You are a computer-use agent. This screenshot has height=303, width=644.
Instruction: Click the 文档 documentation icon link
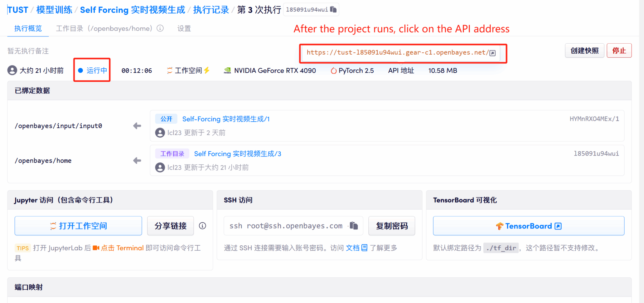click(364, 248)
